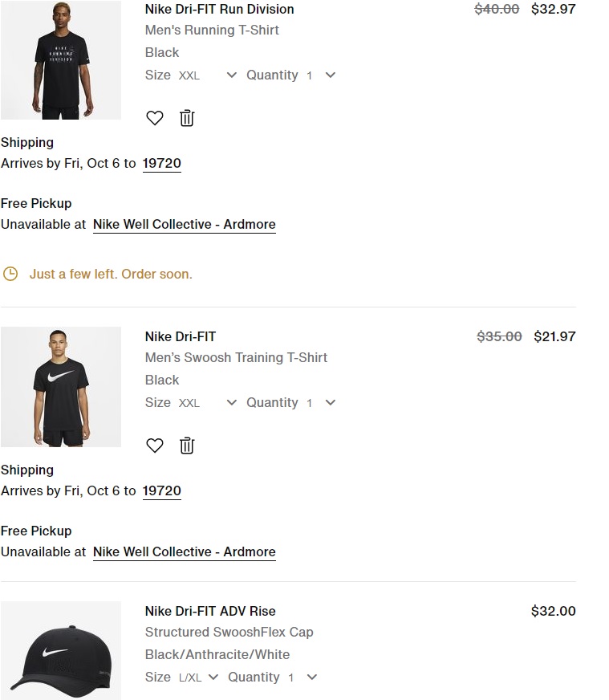Favorite the Swoosh Training T-Shirt with heart icon
609x700 pixels.
[x=155, y=446]
